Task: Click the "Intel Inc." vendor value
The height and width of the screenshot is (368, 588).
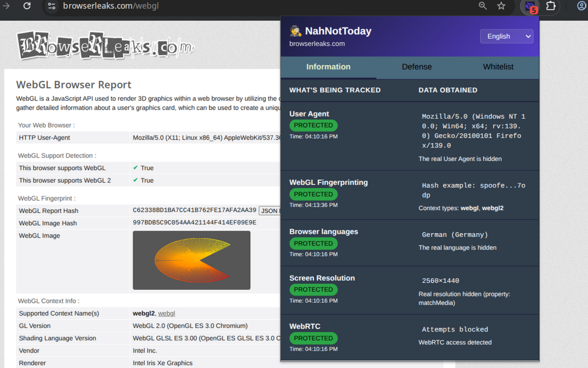Action: coord(145,351)
